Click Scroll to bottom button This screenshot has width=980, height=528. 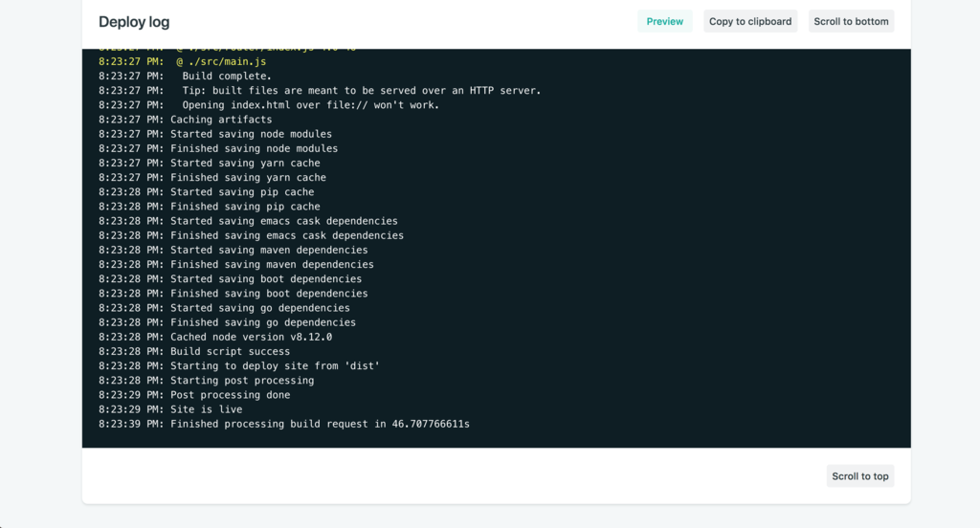(851, 21)
